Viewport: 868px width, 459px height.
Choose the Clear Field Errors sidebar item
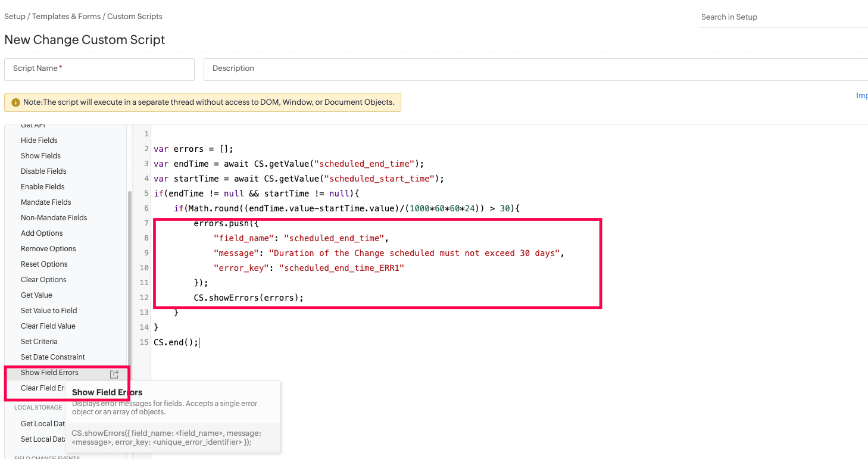(42, 388)
